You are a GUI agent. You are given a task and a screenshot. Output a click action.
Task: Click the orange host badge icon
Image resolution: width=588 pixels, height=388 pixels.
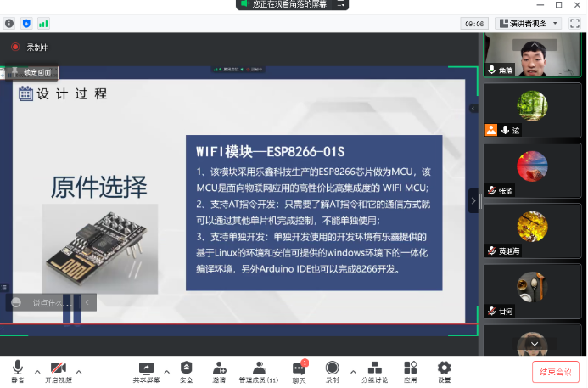point(491,130)
